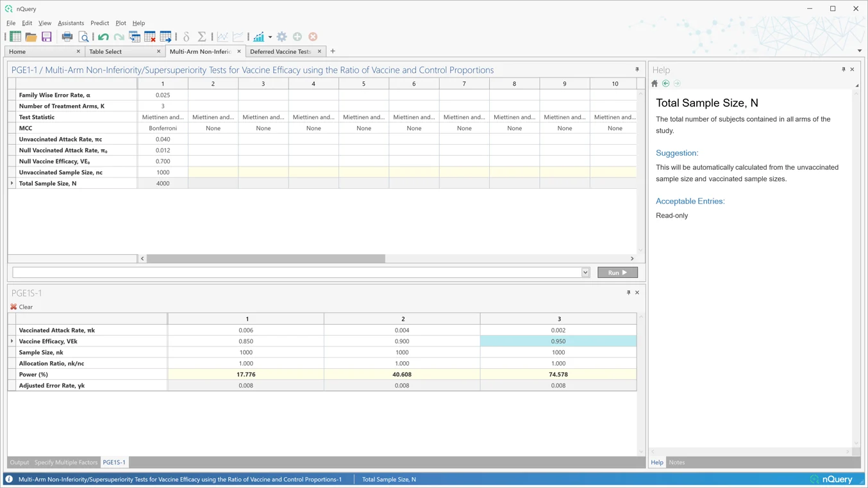Pin the PGE1-1 main table panel

pos(637,70)
